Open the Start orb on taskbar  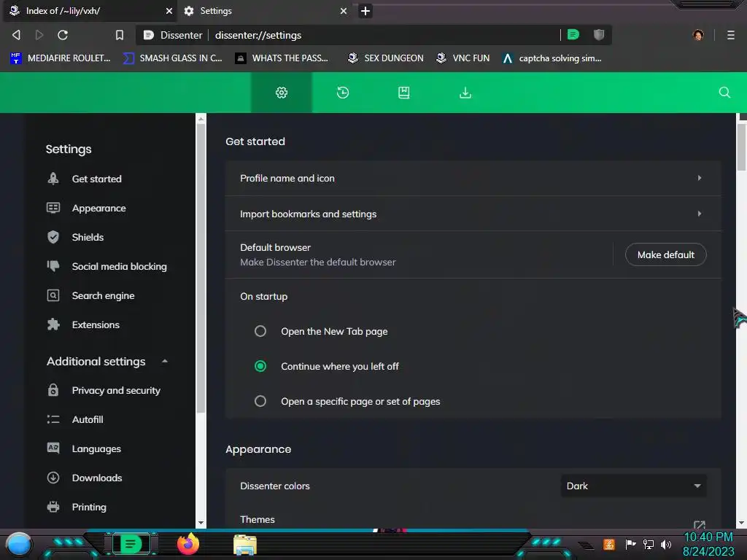point(19,544)
